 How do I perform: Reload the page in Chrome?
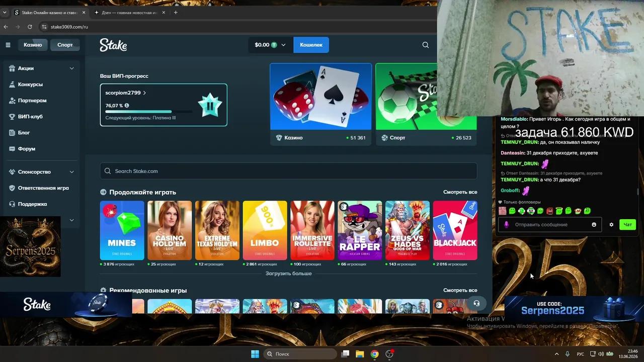click(30, 27)
